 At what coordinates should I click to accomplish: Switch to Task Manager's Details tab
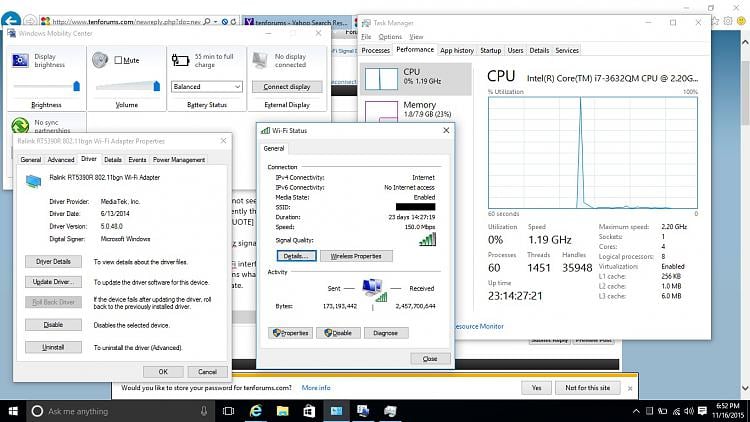point(539,50)
